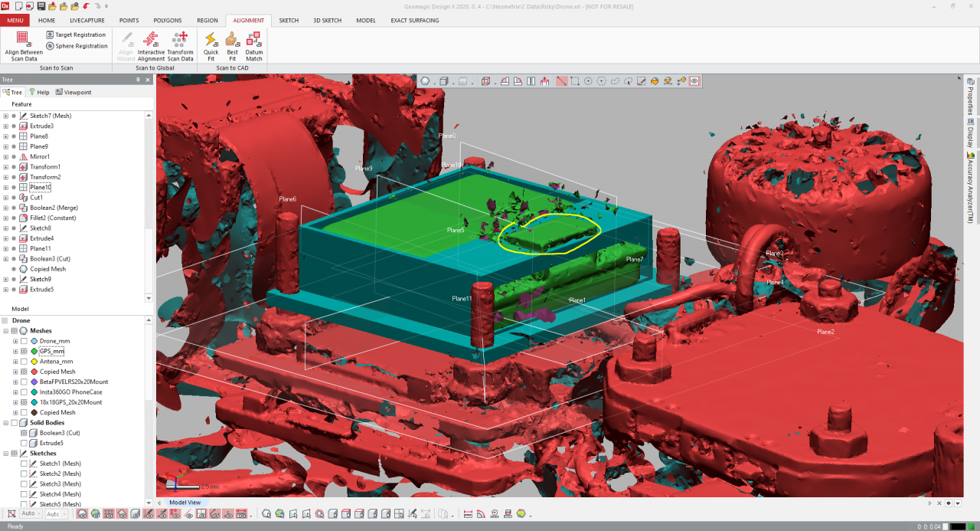Select the Model View tab at bottom

[x=185, y=503]
